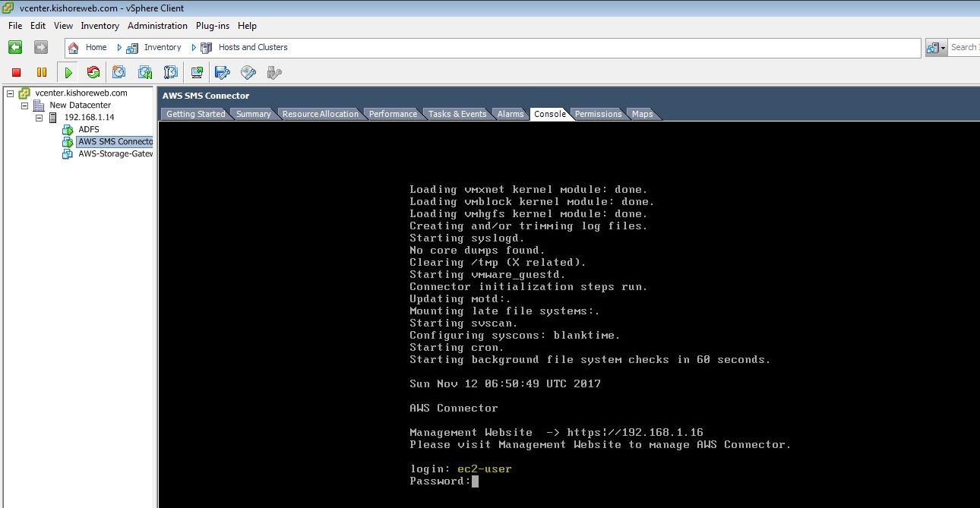This screenshot has width=980, height=508.
Task: Select the ADFS virtual machine
Action: click(x=89, y=130)
